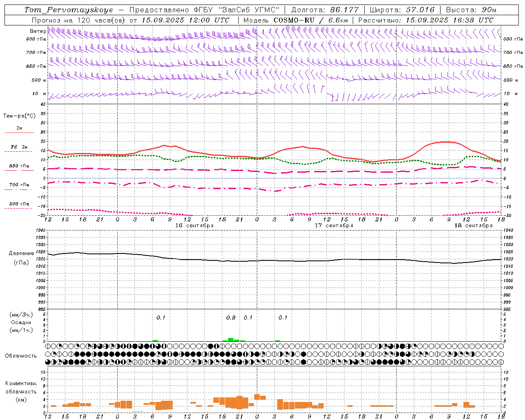Select the Td 2м dew point legend entry
The width and height of the screenshot is (525, 420).
[x=19, y=147]
